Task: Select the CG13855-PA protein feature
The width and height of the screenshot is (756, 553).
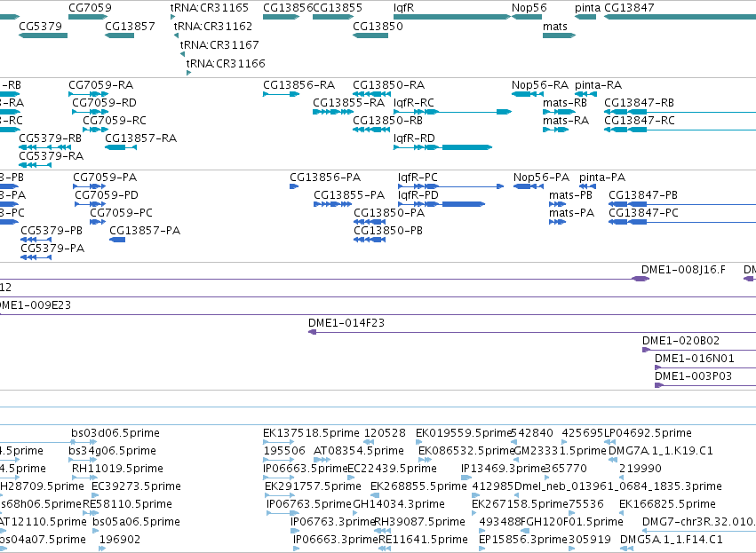Action: click(332, 204)
